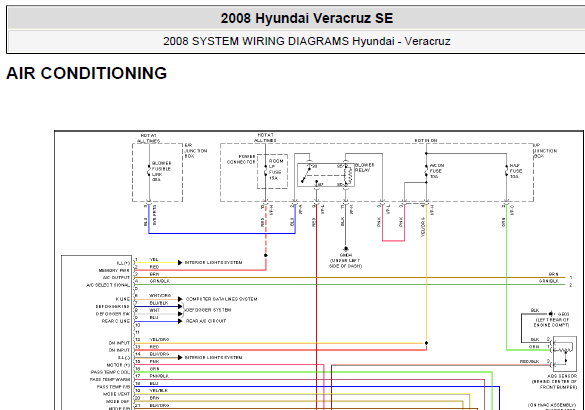The image size is (585, 410).
Task: Click "COMPUTER DATA LINES SYSTEM" reference
Action: (x=222, y=299)
